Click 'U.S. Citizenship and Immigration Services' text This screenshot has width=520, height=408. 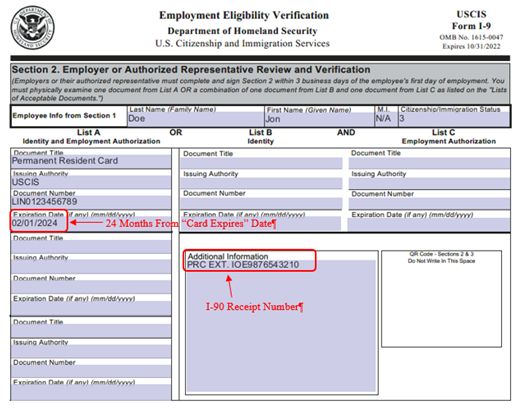tap(242, 44)
